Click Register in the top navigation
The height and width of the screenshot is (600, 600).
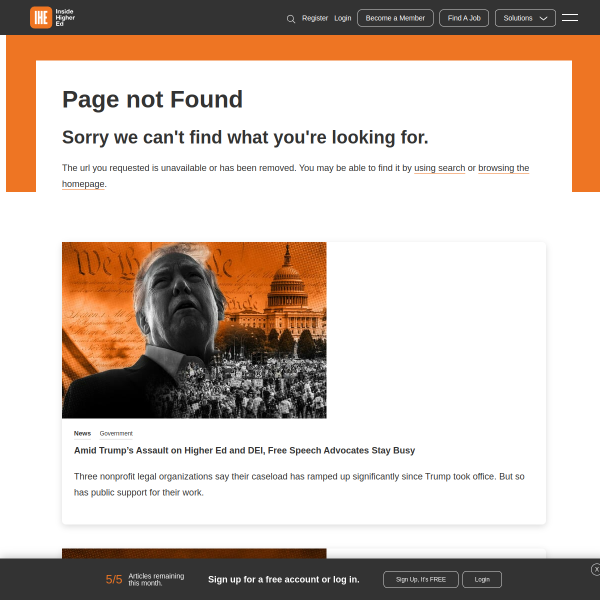315,18
